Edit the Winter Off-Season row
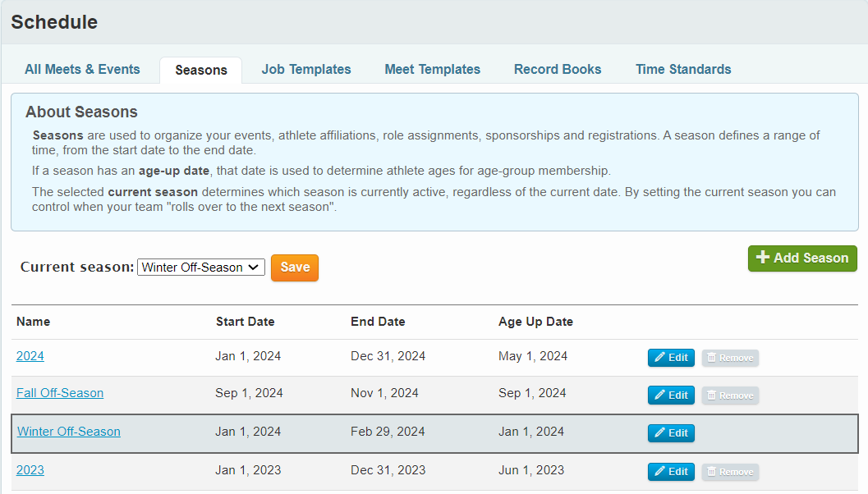The height and width of the screenshot is (494, 868). pos(671,433)
